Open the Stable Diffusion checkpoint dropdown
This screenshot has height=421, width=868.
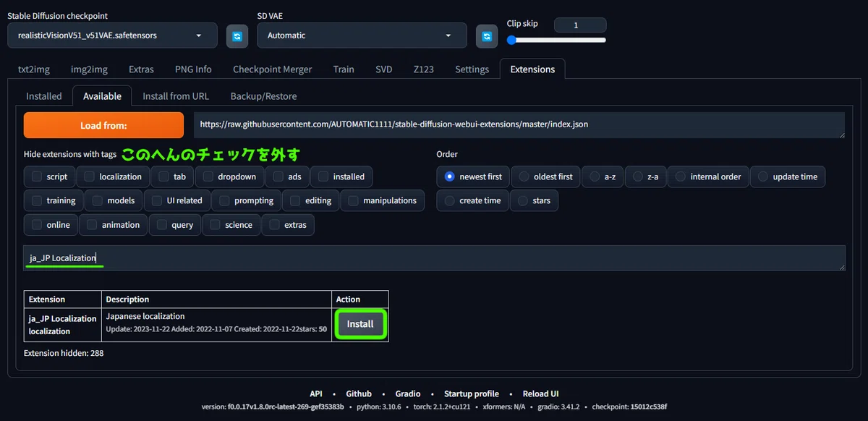click(112, 35)
